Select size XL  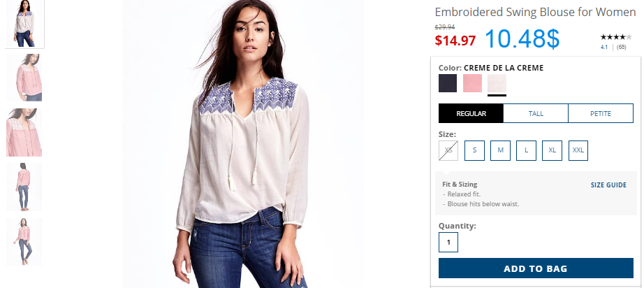point(552,150)
